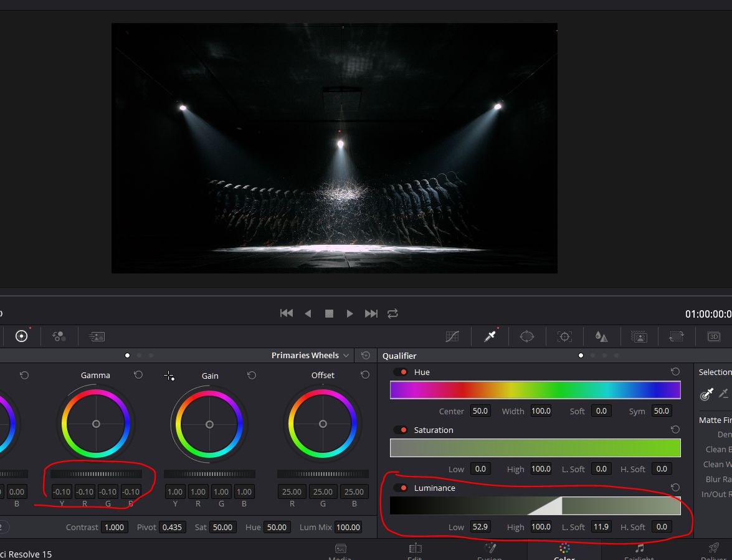Click the Saturation range bar

coord(536,448)
